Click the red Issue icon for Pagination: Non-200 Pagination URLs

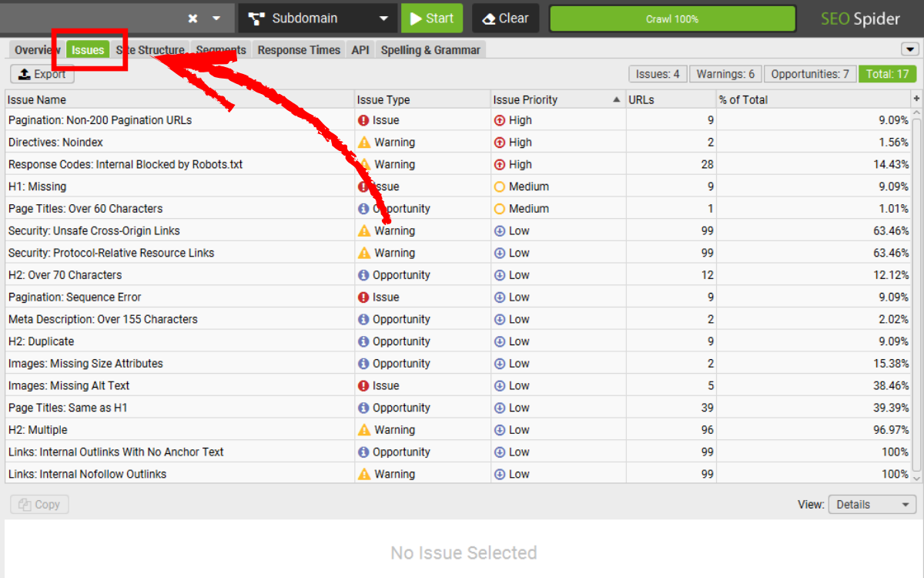[363, 120]
